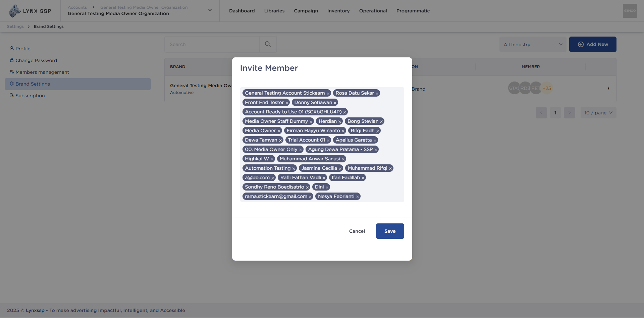644x318 pixels.
Task: Remove a@bb.com tag
Action: click(x=272, y=178)
